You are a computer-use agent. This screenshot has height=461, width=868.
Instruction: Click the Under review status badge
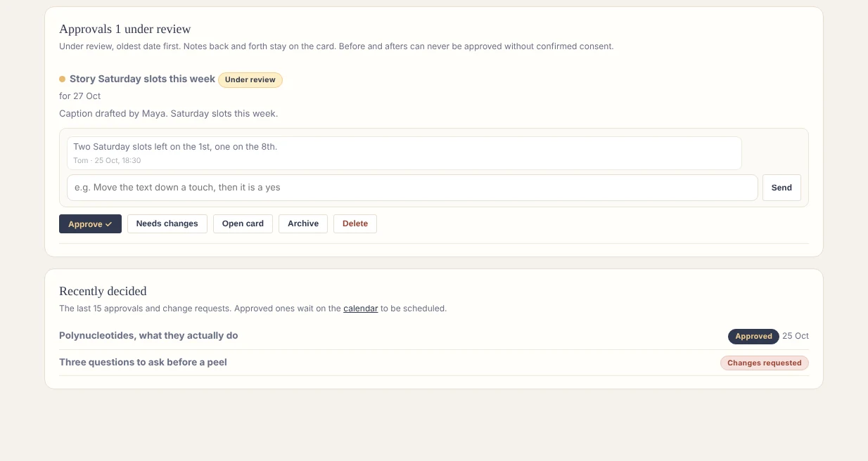(250, 80)
